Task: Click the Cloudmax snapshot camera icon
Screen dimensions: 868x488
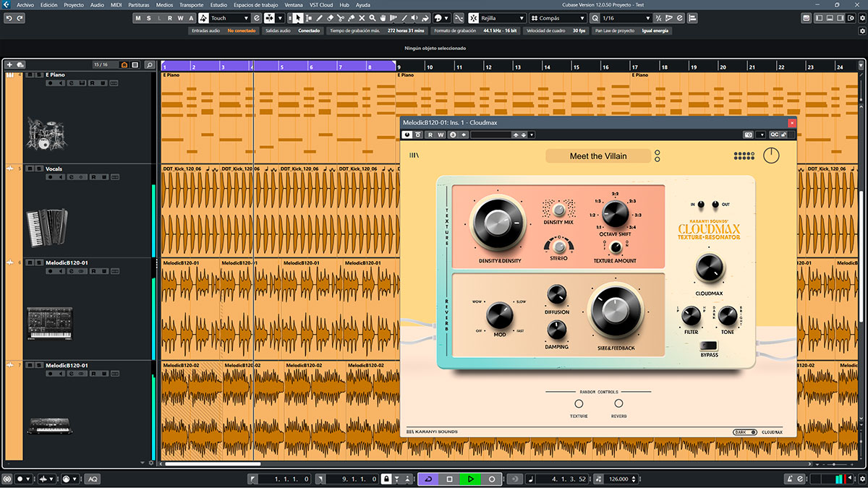Action: pyautogui.click(x=749, y=134)
